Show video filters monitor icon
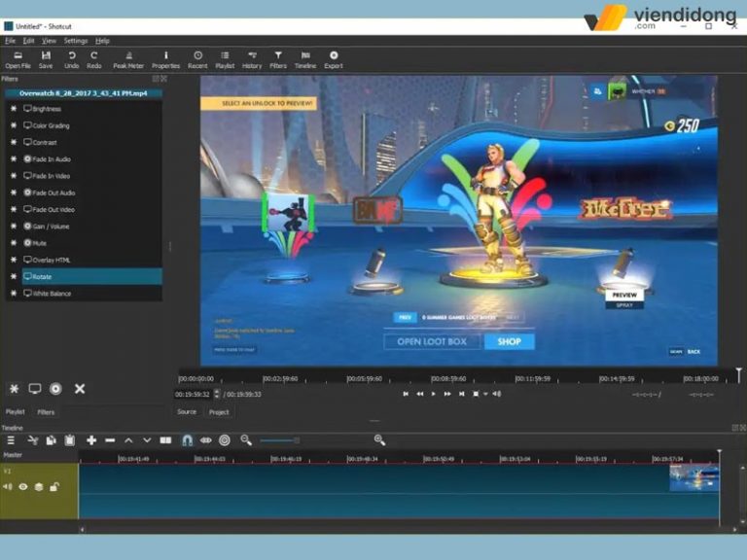The height and width of the screenshot is (560, 747). 35,389
